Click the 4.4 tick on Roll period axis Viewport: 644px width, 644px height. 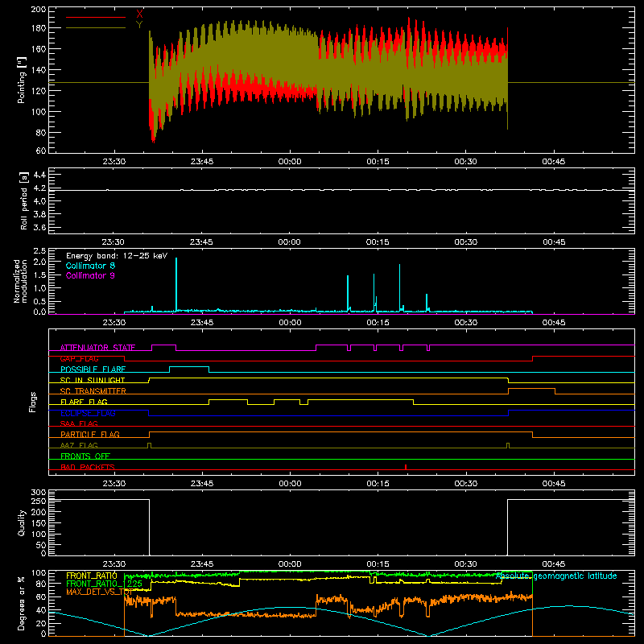(x=39, y=175)
